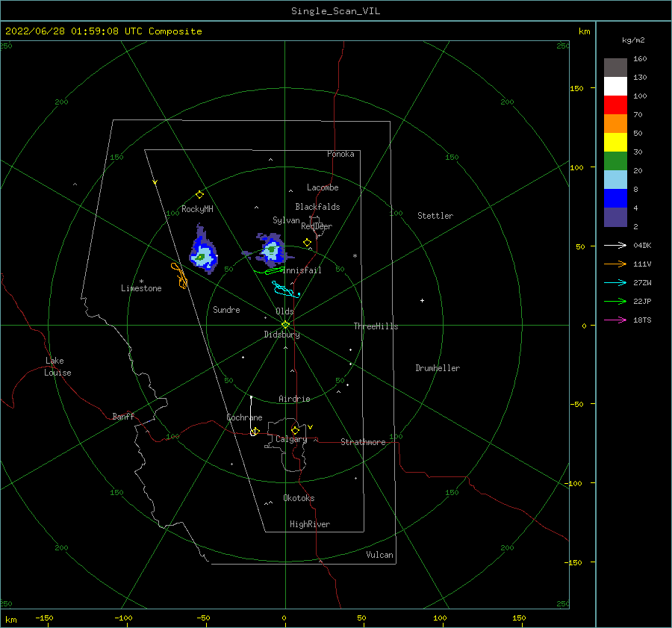
Task: Click the Airdrie label
Action: tap(294, 399)
